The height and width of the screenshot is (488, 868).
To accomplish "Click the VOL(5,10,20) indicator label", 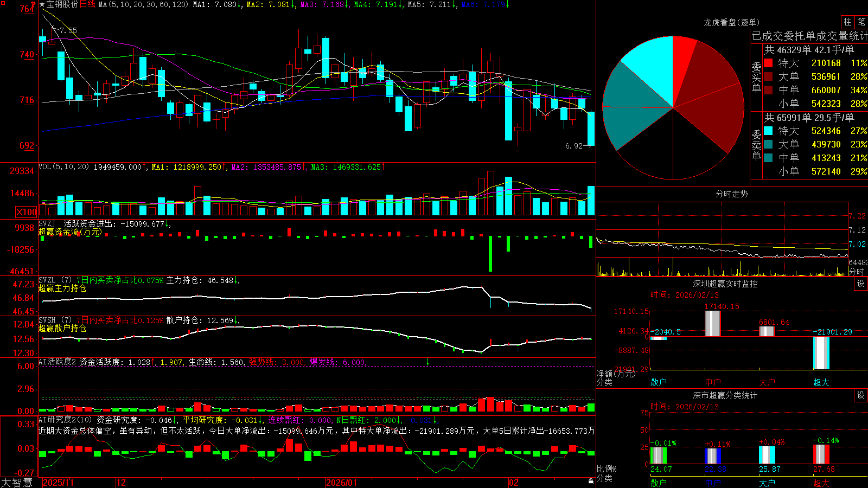I will (63, 167).
